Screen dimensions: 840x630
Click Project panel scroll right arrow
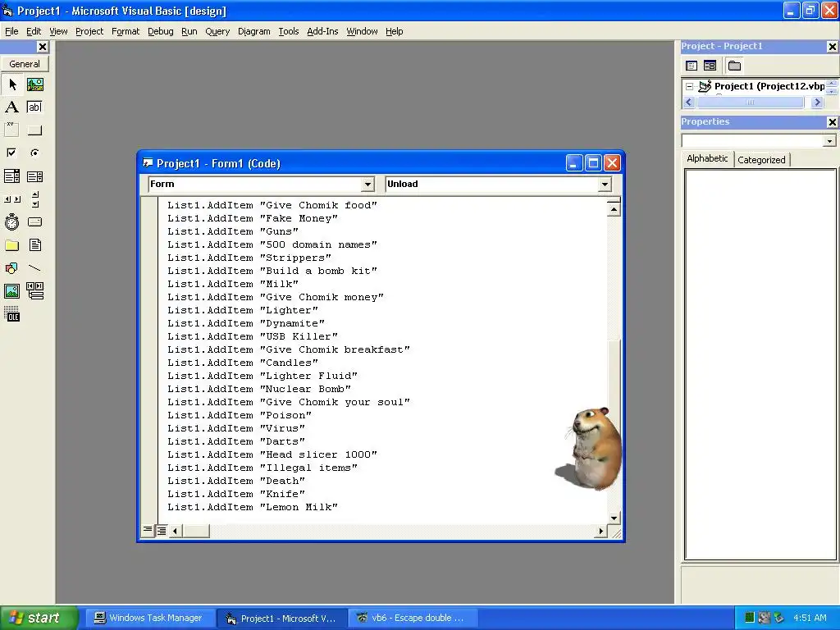[x=817, y=103]
